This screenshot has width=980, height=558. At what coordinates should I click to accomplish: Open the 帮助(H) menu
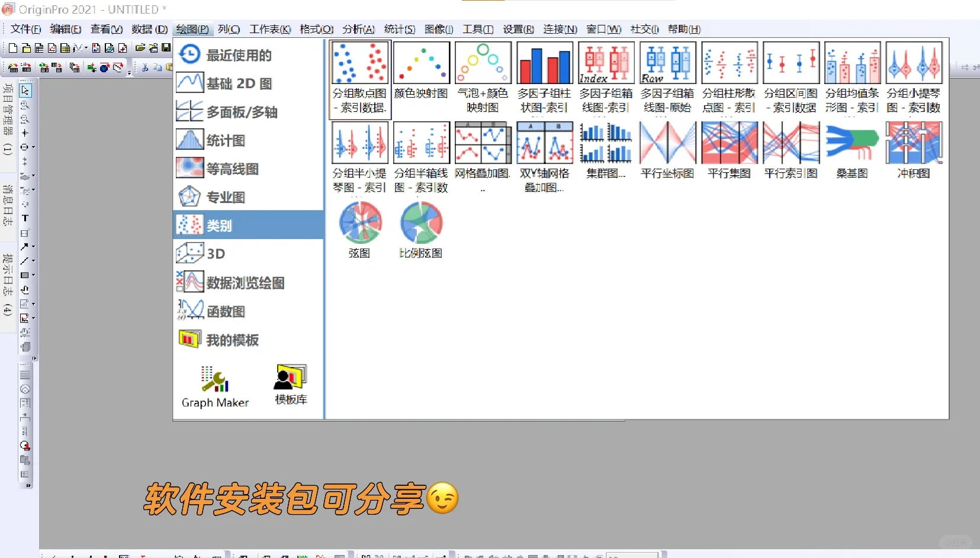point(684,29)
